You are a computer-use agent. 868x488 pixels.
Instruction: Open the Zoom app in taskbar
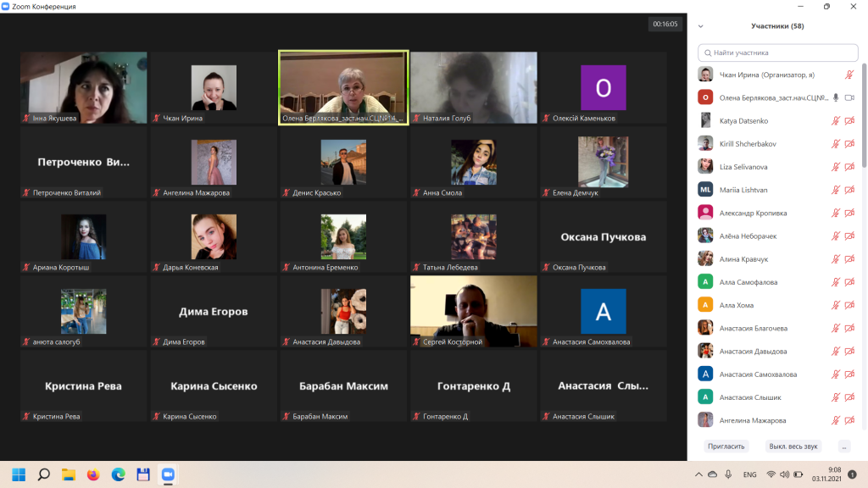click(x=167, y=474)
